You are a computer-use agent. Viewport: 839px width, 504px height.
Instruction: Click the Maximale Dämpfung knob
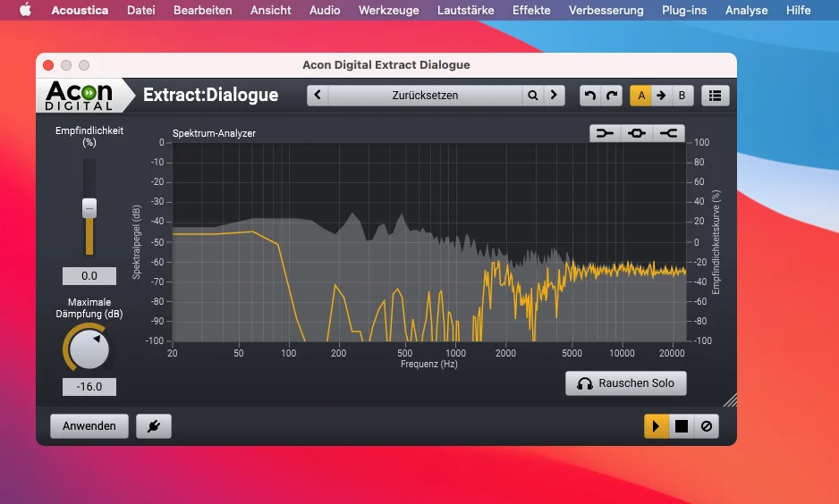tap(89, 349)
